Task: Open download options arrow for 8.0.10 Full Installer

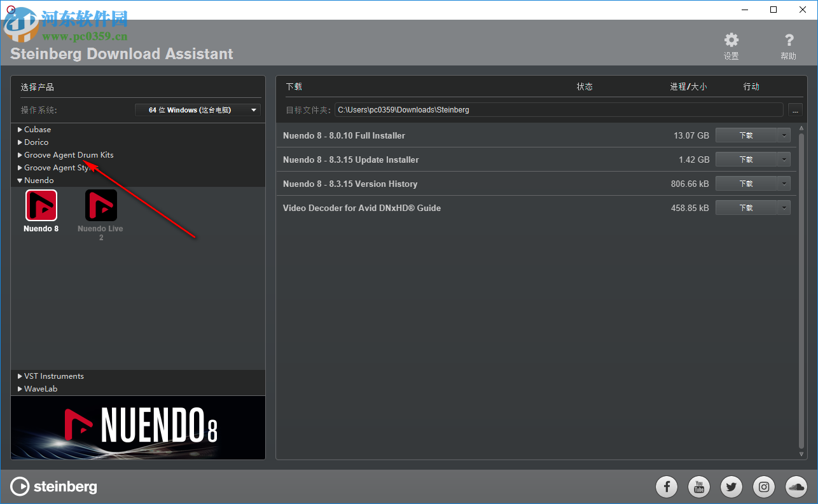Action: pos(784,135)
